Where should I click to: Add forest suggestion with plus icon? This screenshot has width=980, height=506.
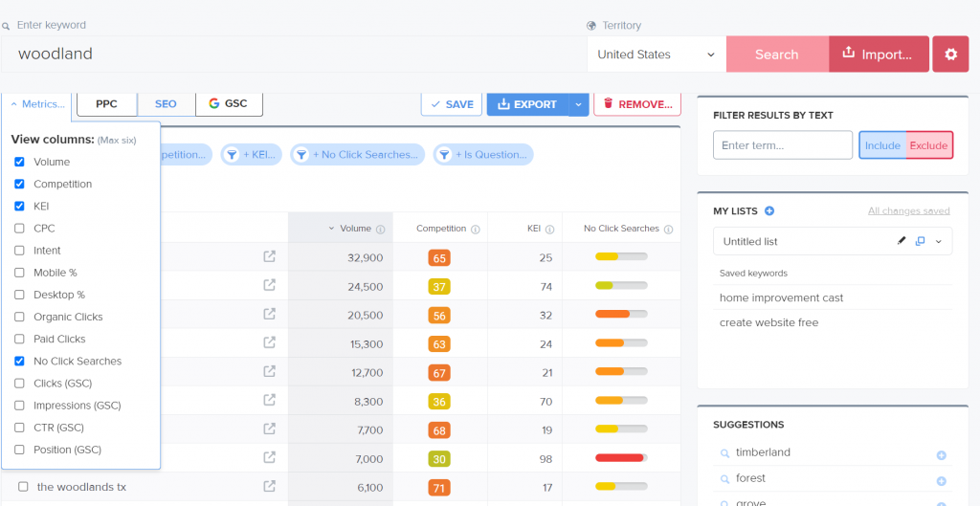pos(941,481)
